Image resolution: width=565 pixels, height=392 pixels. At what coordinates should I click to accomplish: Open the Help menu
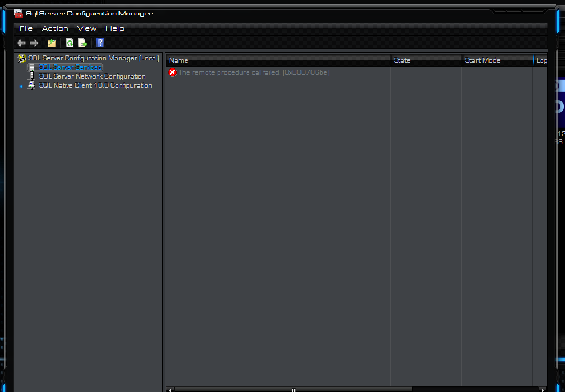(x=114, y=28)
